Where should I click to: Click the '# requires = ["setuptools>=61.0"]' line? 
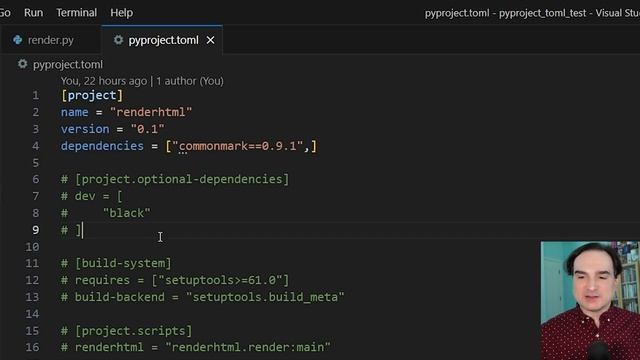(x=175, y=280)
